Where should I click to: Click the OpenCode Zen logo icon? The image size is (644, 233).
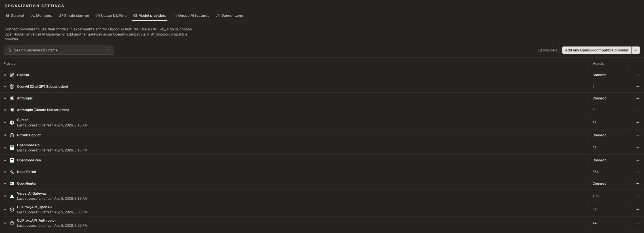click(12, 160)
